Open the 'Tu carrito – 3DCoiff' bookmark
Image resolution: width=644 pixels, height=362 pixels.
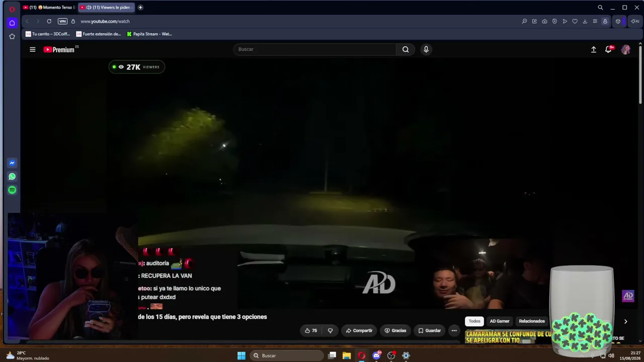48,34
